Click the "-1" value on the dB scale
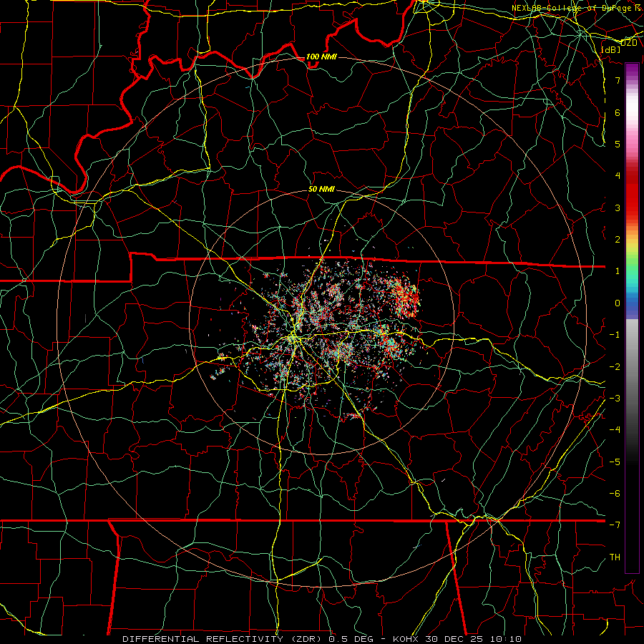 click(x=615, y=335)
